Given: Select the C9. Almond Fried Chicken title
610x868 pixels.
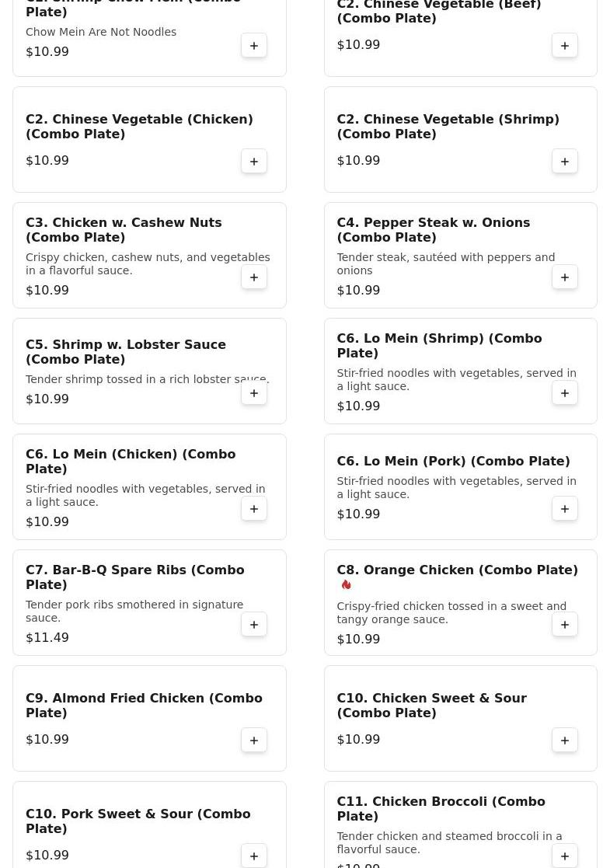Looking at the screenshot, I should tap(144, 706).
